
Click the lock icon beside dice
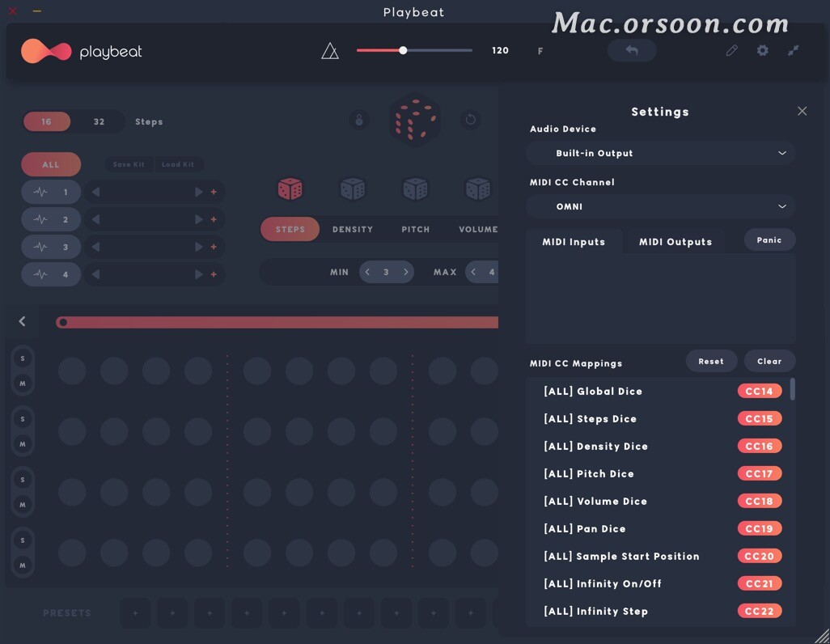[x=359, y=120]
